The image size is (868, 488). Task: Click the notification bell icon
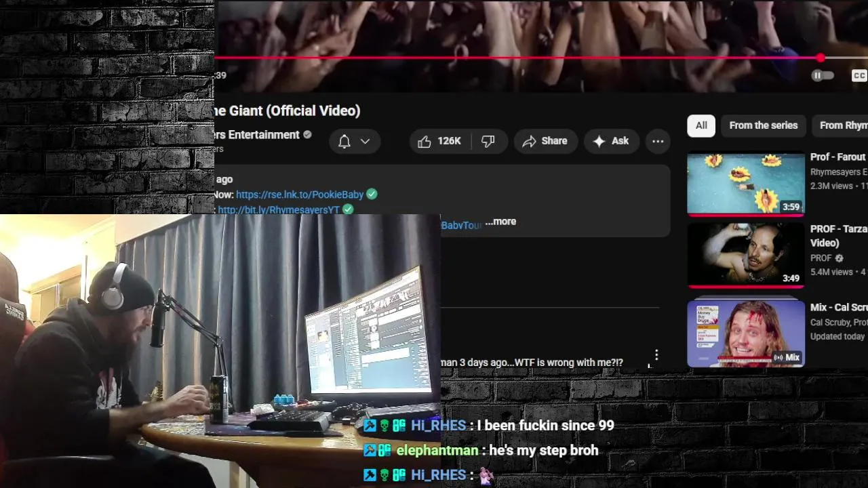pos(344,141)
